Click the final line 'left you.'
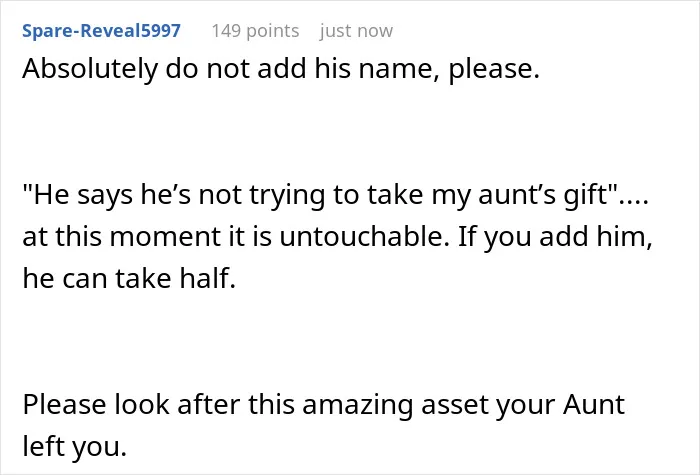The height and width of the screenshot is (475, 700). [x=75, y=446]
